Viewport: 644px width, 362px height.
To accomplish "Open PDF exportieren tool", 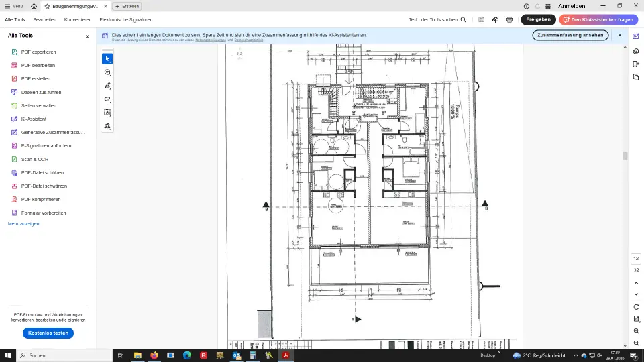I will [x=38, y=52].
